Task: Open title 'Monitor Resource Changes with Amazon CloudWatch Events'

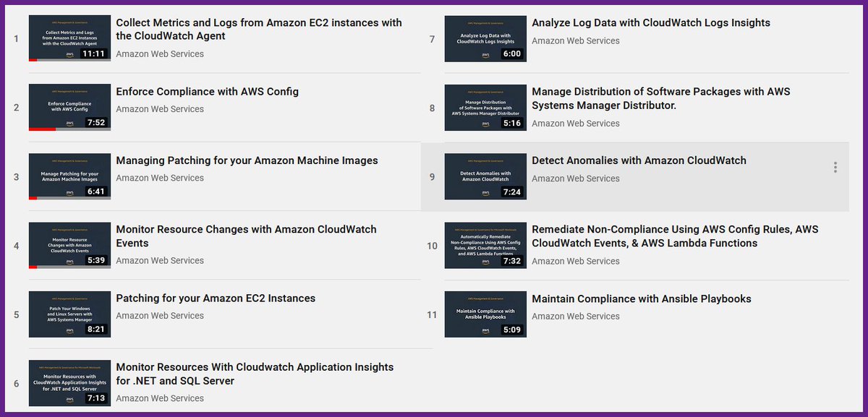Action: click(x=246, y=236)
